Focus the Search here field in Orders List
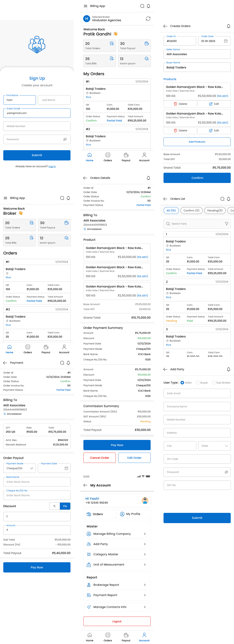The height and width of the screenshot is (644, 234). pos(197,224)
